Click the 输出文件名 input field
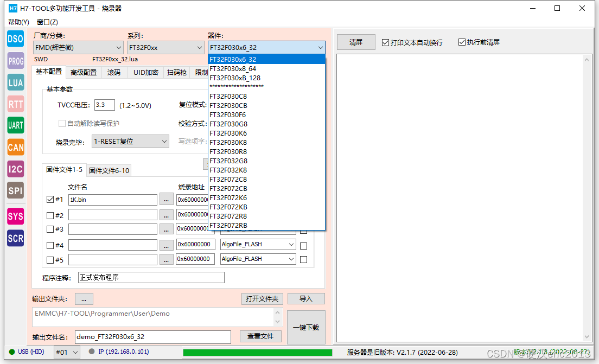 pyautogui.click(x=153, y=337)
